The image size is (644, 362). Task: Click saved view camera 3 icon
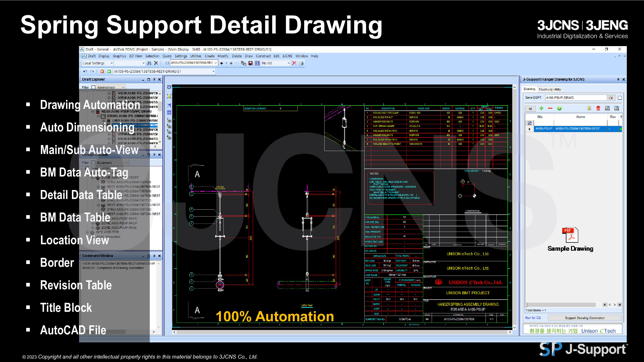169,132
